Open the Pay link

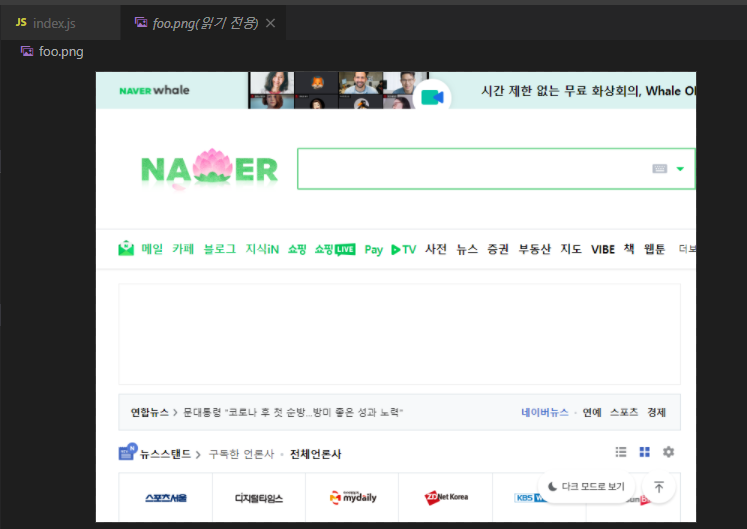click(x=374, y=249)
